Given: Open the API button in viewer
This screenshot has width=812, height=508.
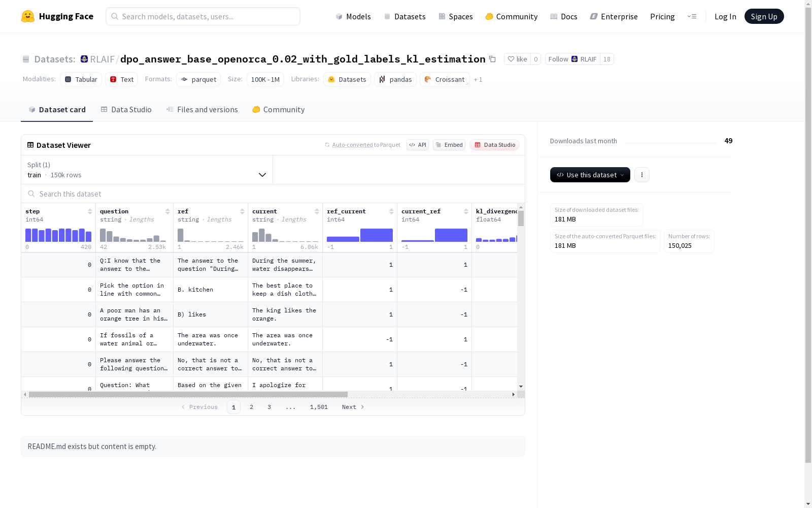Looking at the screenshot, I should (x=418, y=145).
